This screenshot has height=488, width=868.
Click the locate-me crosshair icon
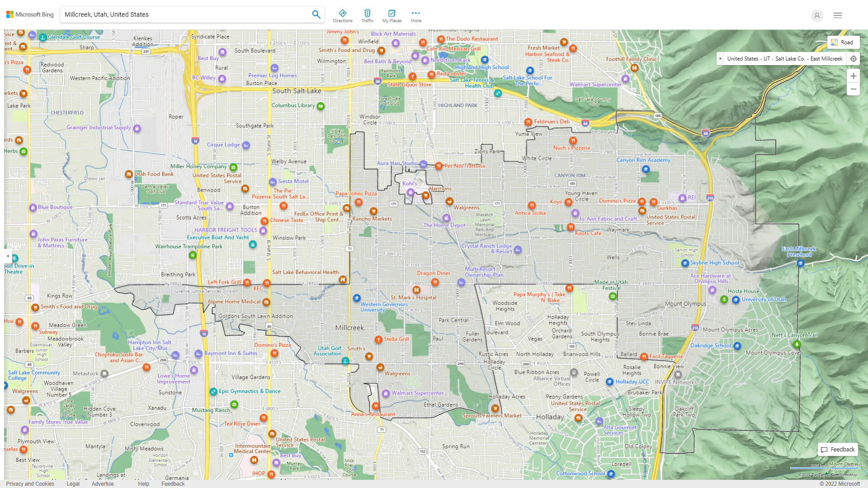pos(854,59)
